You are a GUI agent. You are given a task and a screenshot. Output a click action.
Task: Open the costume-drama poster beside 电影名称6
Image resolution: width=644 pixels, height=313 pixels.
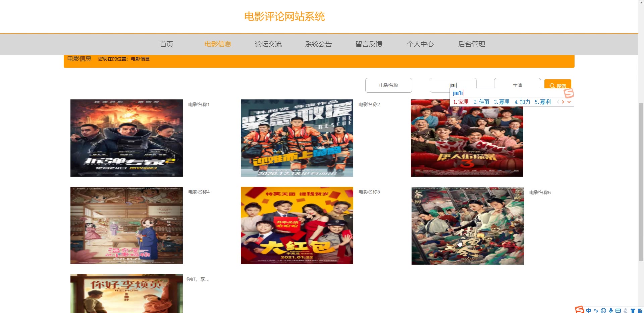point(468,226)
